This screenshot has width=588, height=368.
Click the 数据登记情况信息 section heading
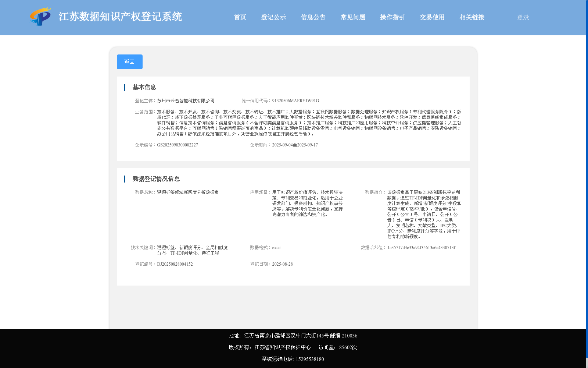pyautogui.click(x=156, y=179)
